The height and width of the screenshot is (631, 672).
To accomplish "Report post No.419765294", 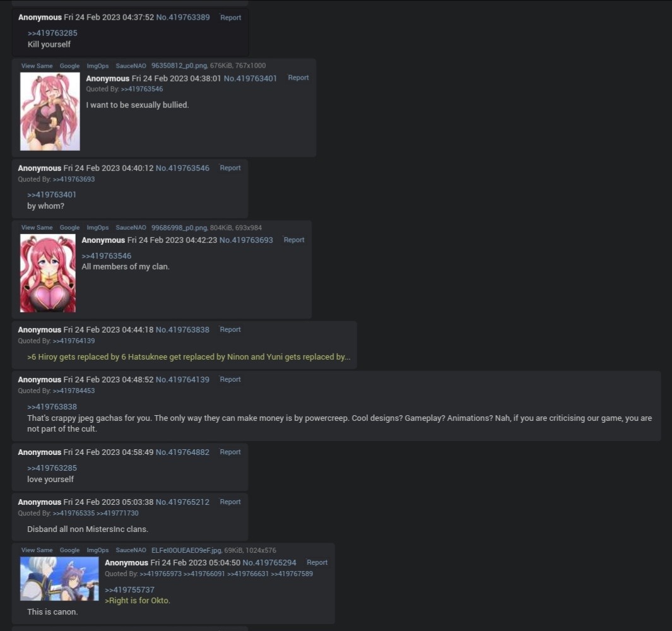I will (317, 562).
